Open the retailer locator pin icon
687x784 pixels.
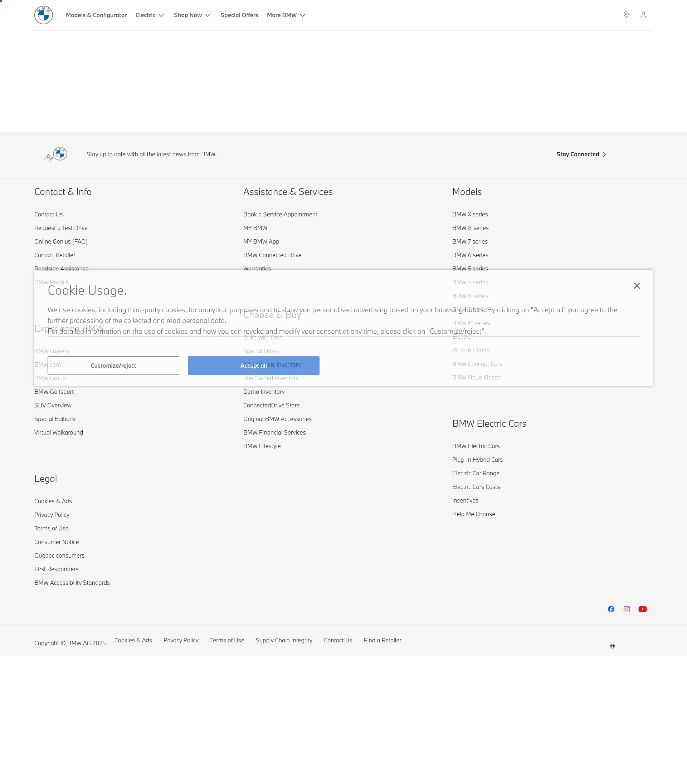click(x=626, y=15)
